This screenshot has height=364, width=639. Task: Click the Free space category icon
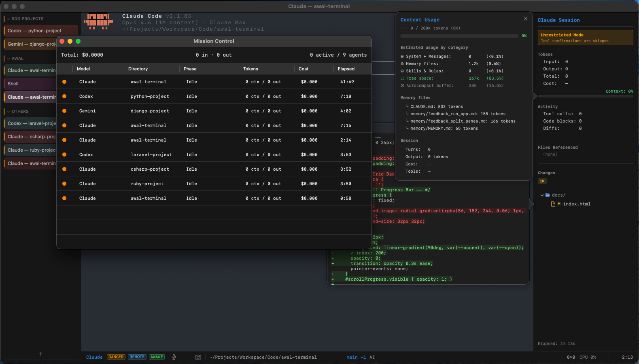tap(402, 78)
